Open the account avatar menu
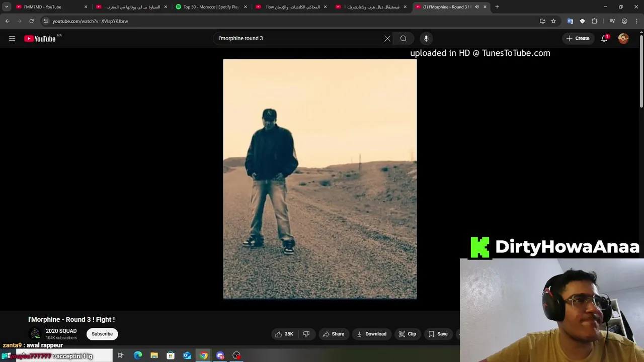This screenshot has height=362, width=644. 623,38
